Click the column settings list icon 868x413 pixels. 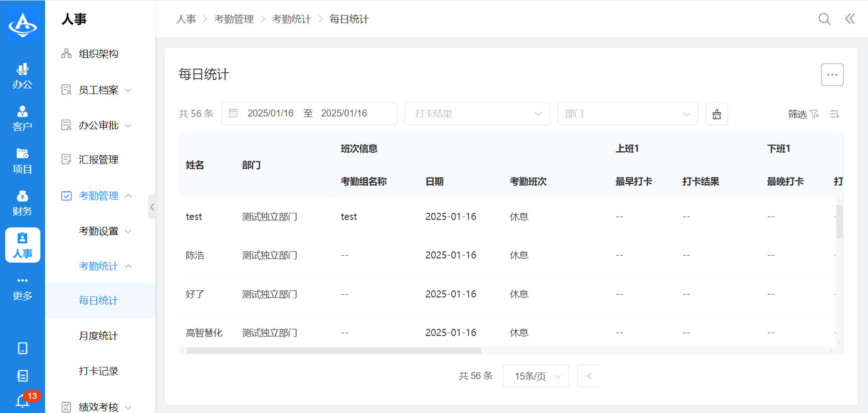pos(835,114)
